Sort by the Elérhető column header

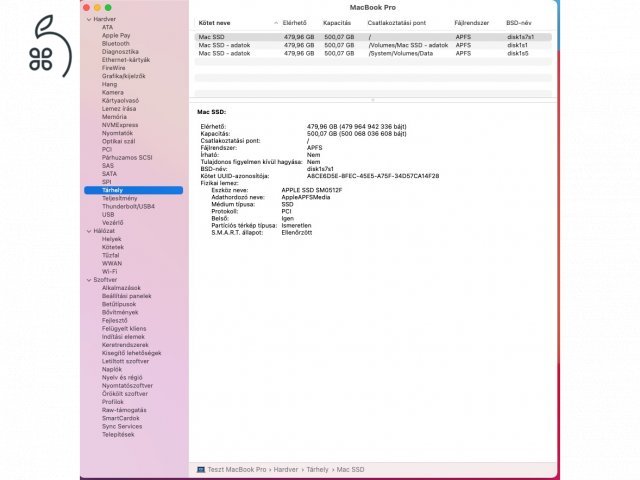294,23
